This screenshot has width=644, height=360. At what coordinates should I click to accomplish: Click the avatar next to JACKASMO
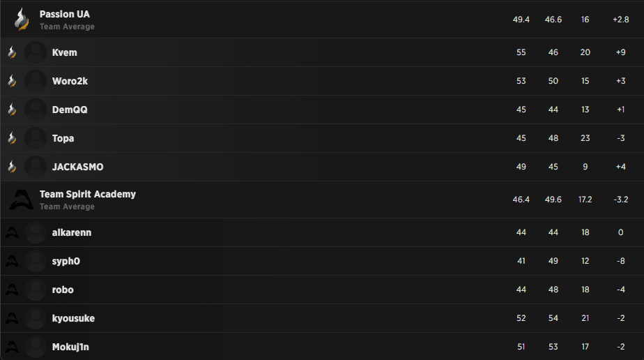click(36, 167)
